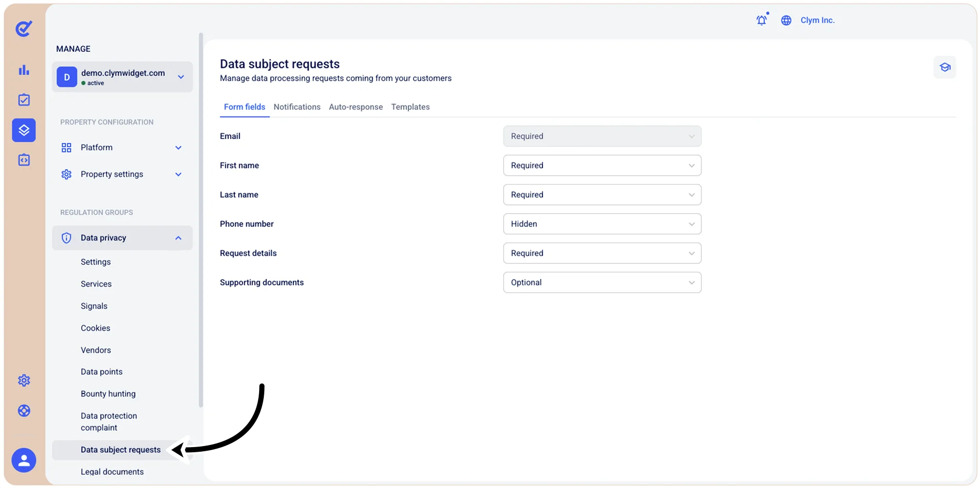Open the help lifebuoy icon
Screen dimensions: 980x488
[x=24, y=410]
